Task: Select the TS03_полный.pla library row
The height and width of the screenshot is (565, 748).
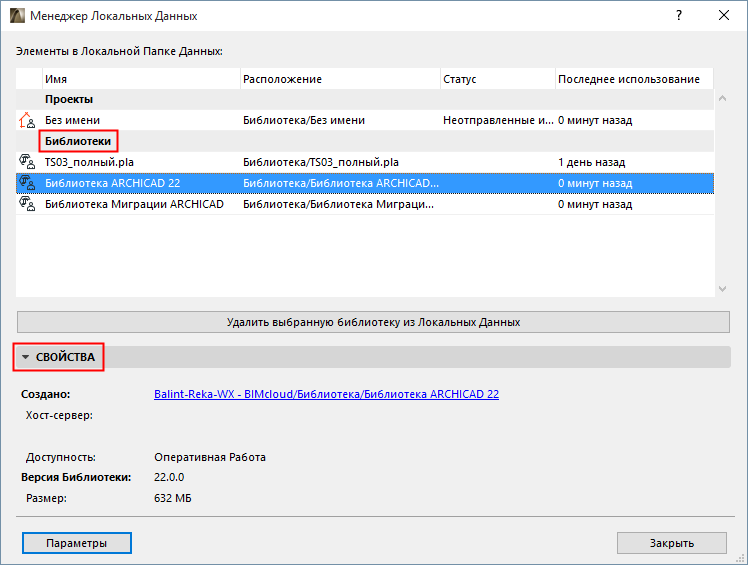Action: point(365,162)
